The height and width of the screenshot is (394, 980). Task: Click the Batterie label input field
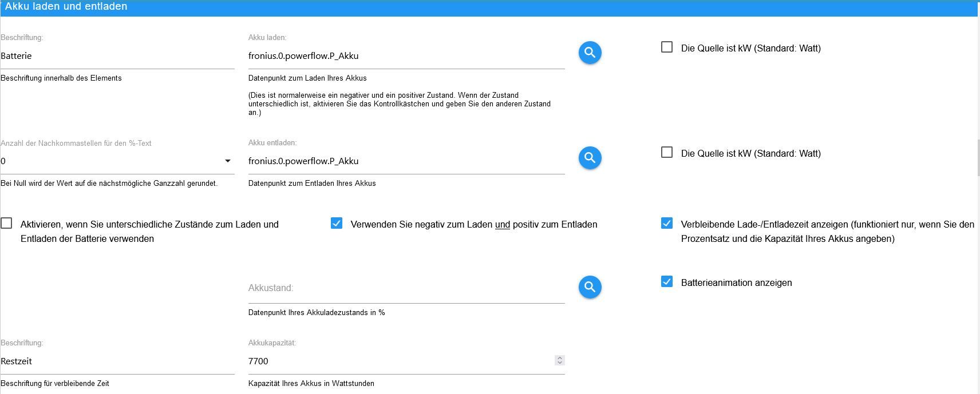click(117, 56)
